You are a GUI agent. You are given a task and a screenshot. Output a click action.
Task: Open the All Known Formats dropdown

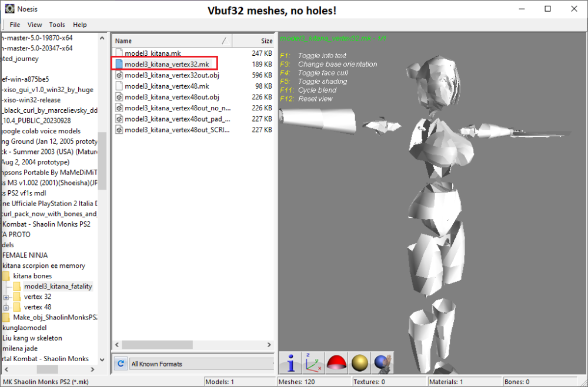coord(200,364)
